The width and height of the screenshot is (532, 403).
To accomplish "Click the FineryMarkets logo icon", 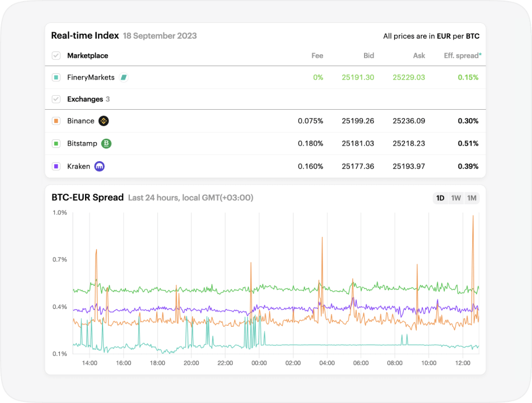I will [x=124, y=77].
